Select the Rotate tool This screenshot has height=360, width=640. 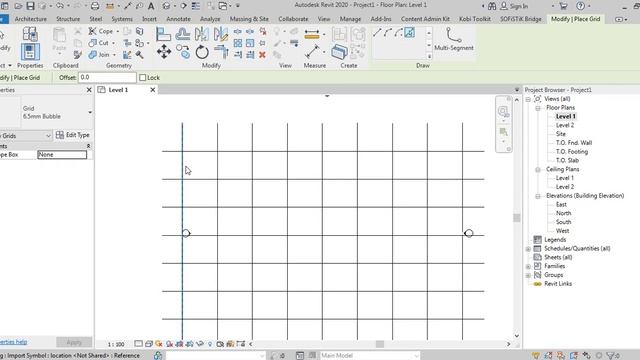202,52
